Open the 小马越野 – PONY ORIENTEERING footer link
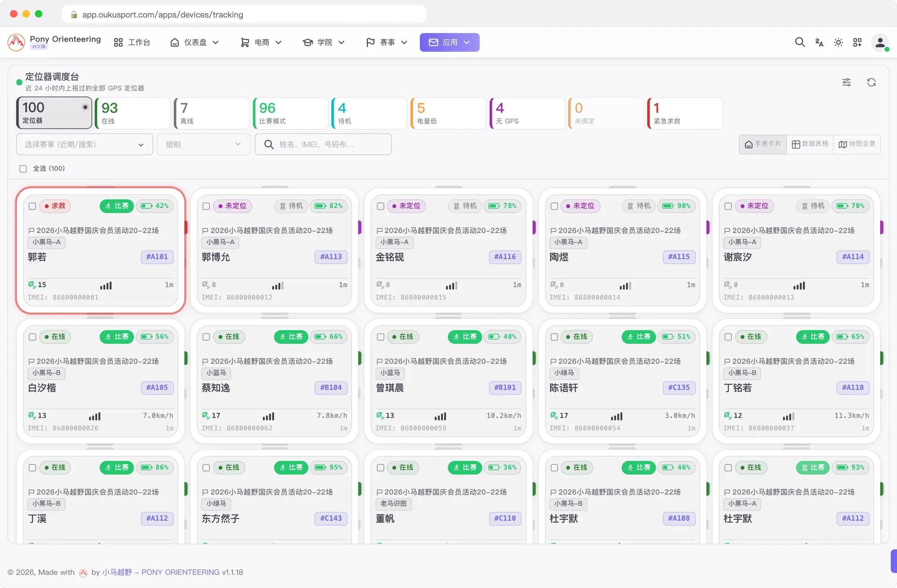 pos(161,572)
